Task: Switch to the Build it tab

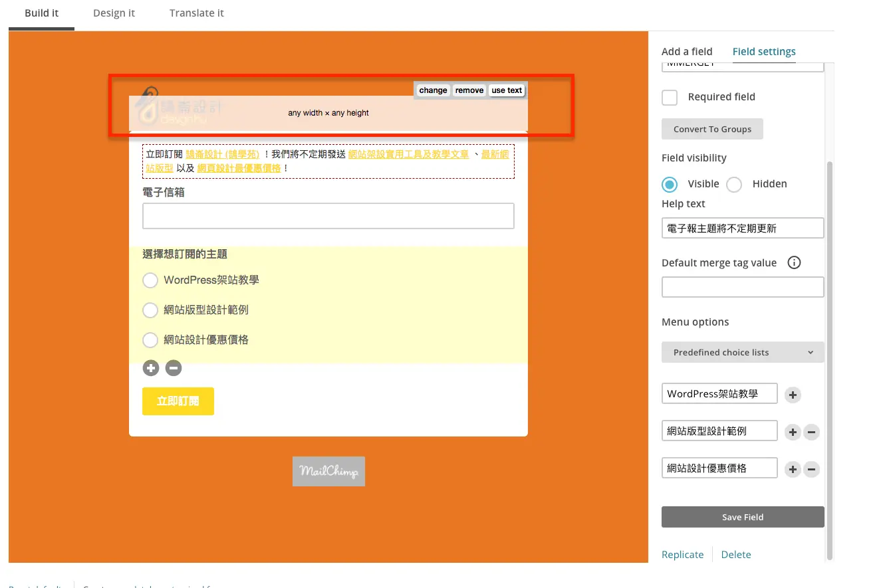Action: tap(42, 13)
